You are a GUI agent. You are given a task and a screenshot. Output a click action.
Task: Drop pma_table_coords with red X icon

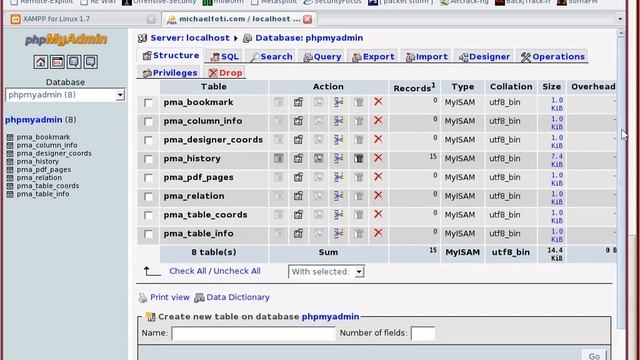pyautogui.click(x=378, y=214)
